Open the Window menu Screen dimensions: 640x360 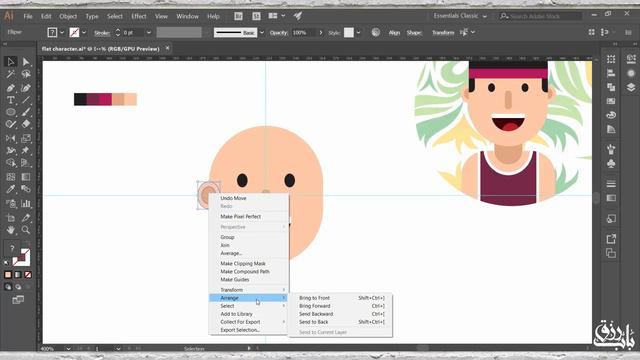click(187, 16)
